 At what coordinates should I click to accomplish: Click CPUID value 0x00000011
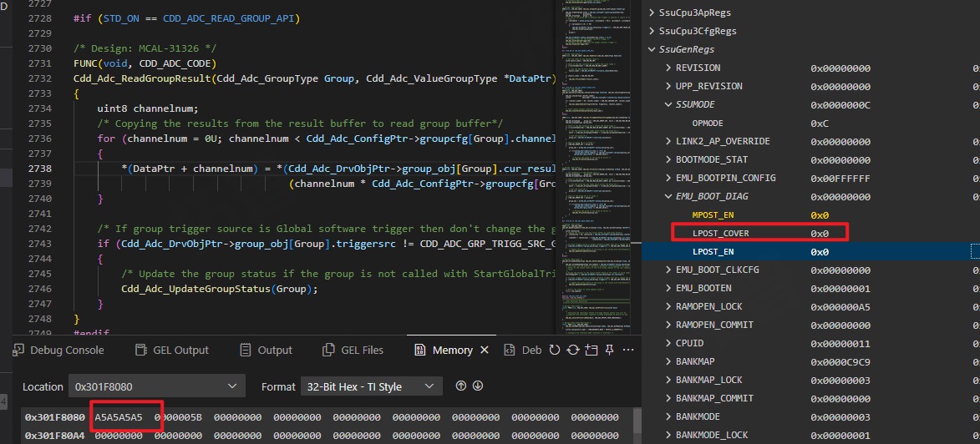[840, 344]
